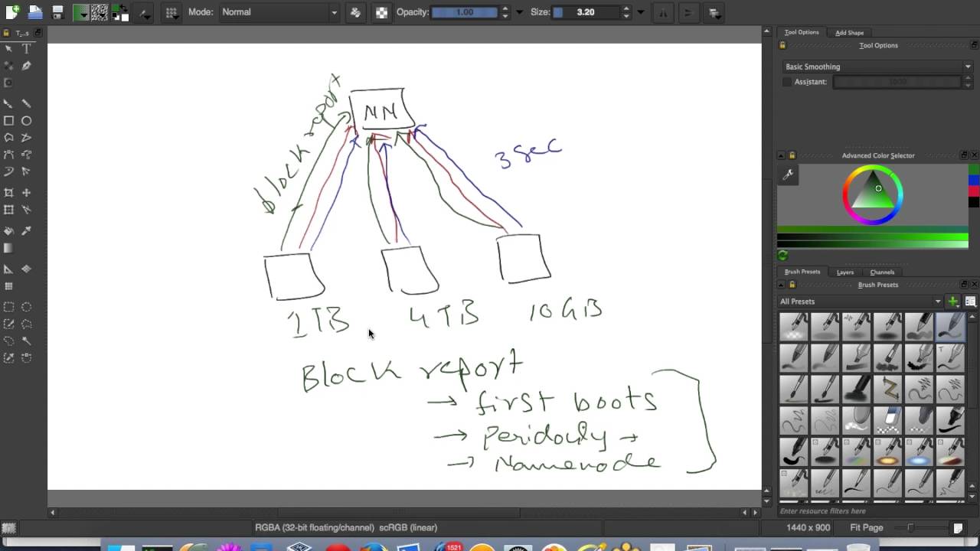Toggle the Brush Presets docker lock
The width and height of the screenshot is (980, 551).
click(792, 285)
